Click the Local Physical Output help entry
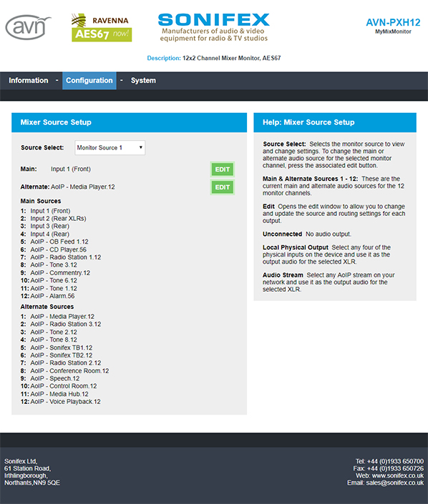This screenshot has width=428, height=504. (326, 255)
